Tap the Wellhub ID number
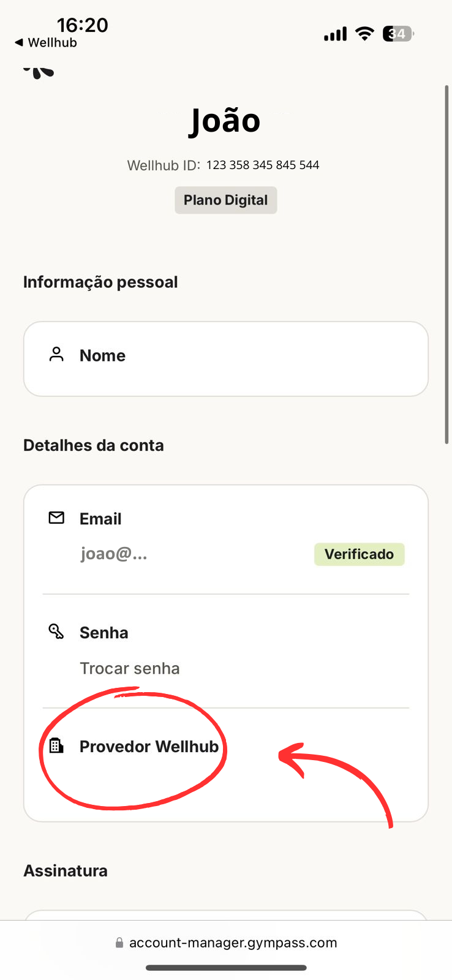The width and height of the screenshot is (452, 980). [x=262, y=165]
